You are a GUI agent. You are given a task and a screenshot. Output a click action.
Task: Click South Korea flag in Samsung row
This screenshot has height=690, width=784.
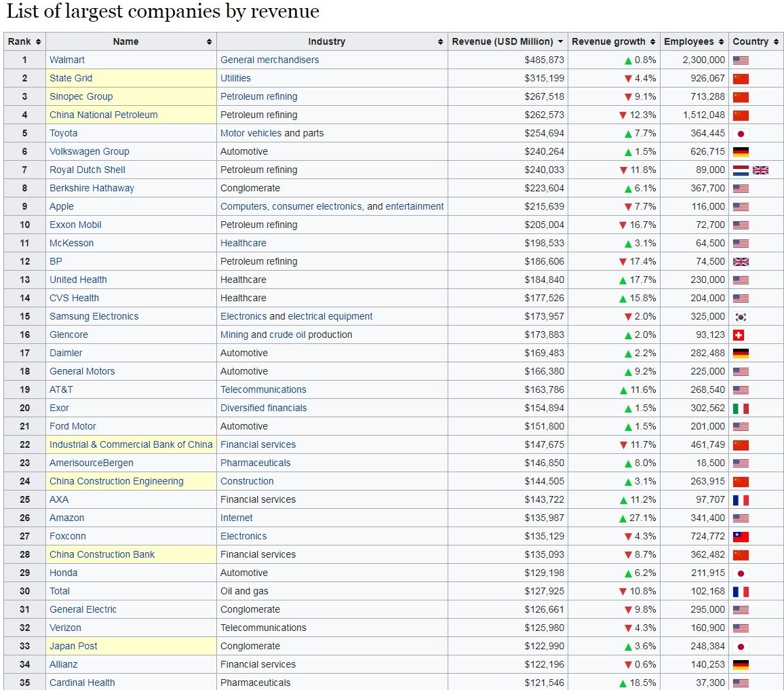click(x=741, y=318)
